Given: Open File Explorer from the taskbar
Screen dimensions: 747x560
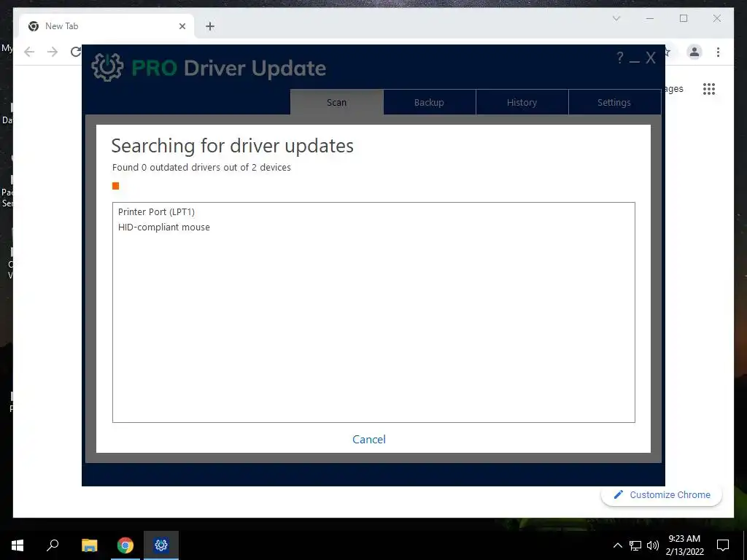Looking at the screenshot, I should click(x=89, y=545).
